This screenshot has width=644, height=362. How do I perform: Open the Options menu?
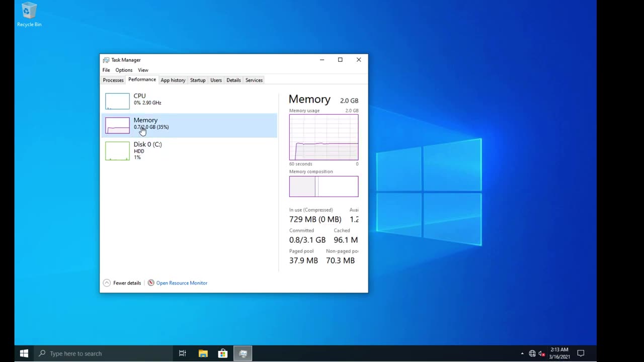click(x=124, y=70)
